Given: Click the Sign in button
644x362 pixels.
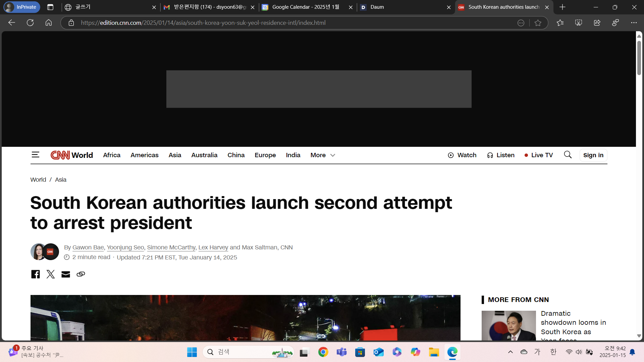Looking at the screenshot, I should coord(593,155).
